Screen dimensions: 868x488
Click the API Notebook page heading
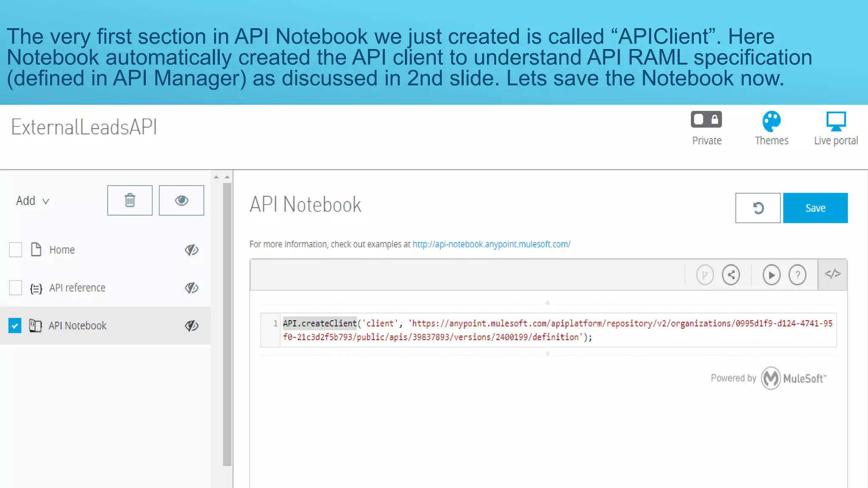click(305, 205)
